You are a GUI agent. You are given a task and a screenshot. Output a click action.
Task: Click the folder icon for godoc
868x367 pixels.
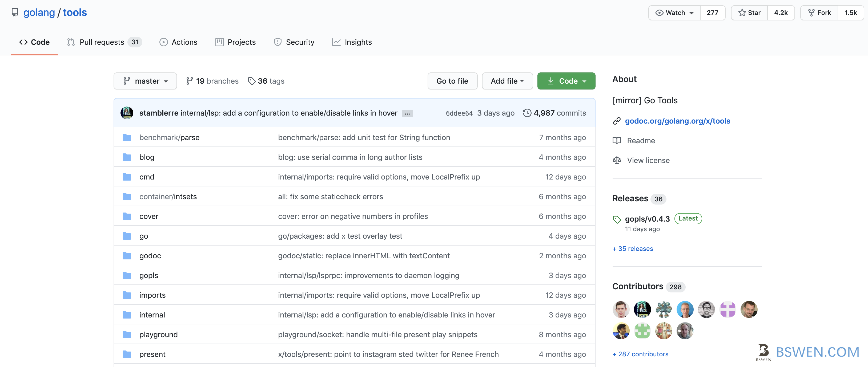point(127,256)
